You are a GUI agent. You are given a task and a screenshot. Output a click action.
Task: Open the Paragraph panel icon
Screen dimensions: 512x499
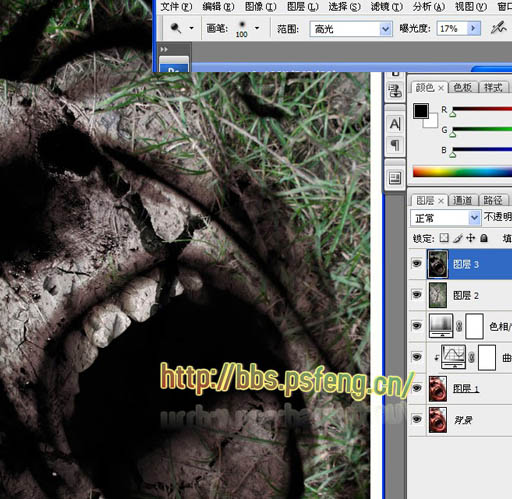tap(395, 145)
